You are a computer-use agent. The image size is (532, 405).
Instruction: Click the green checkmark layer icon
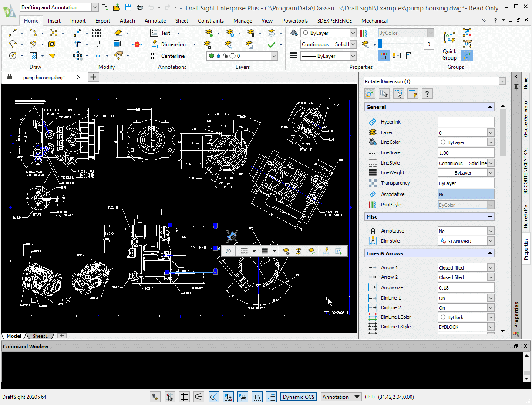pyautogui.click(x=272, y=44)
